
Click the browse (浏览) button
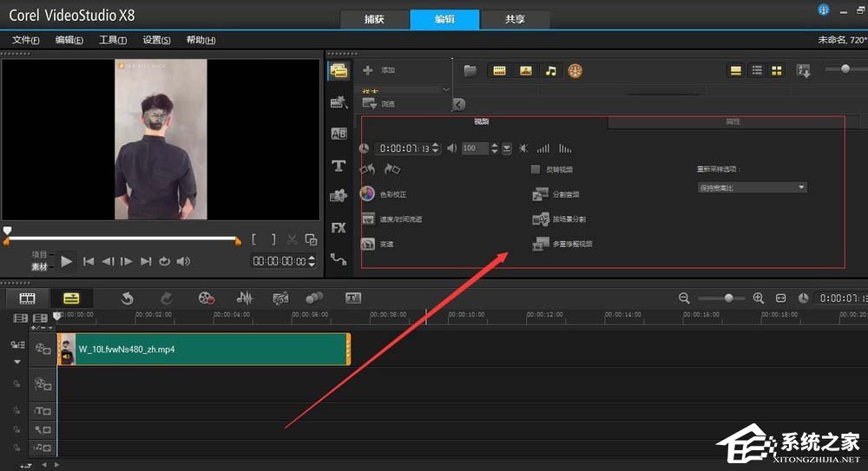tap(378, 103)
